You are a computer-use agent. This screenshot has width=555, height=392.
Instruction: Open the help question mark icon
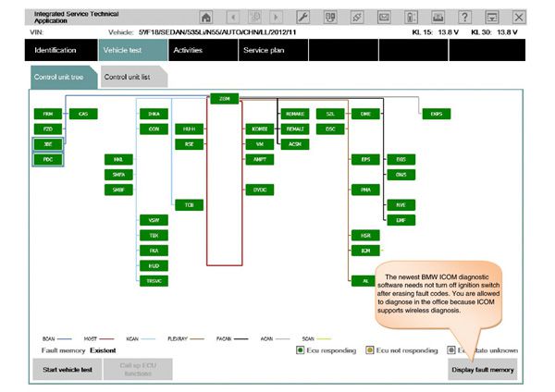tap(464, 18)
